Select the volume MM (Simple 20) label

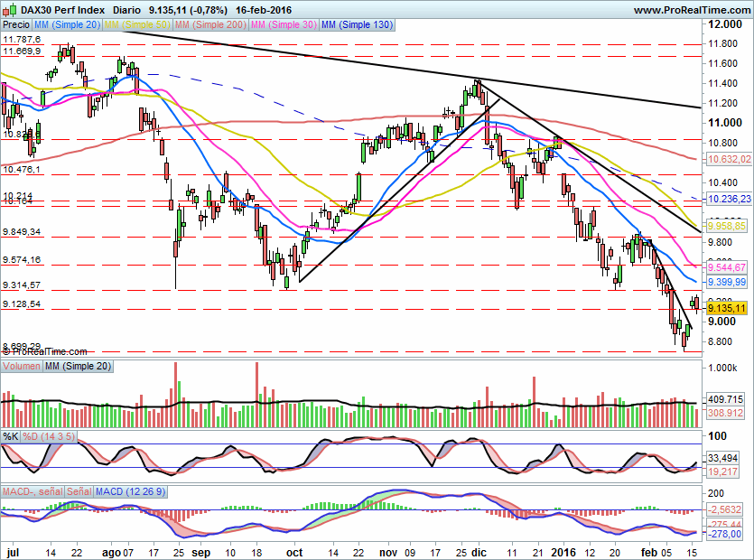point(78,366)
